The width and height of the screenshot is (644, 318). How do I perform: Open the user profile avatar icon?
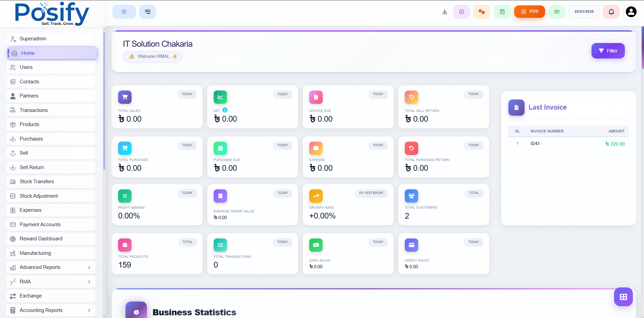click(x=631, y=11)
